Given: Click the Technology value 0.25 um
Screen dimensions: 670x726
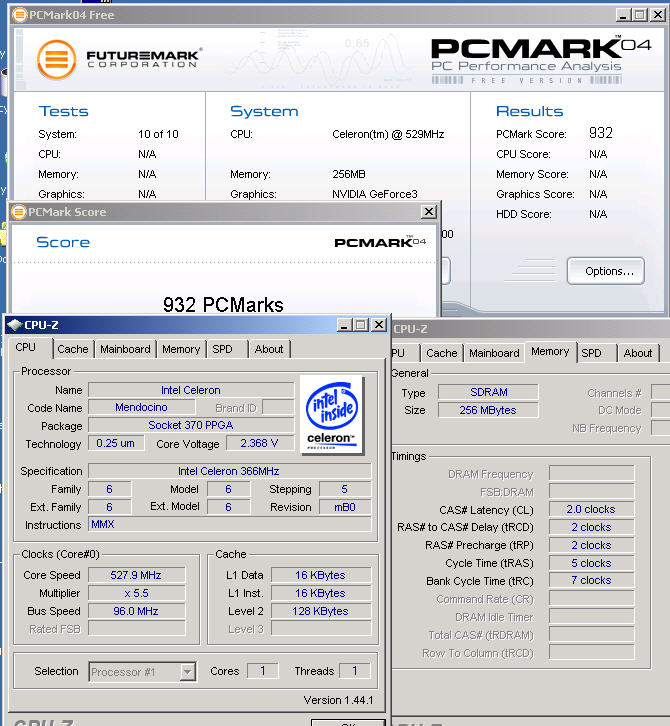Looking at the screenshot, I should [x=116, y=443].
